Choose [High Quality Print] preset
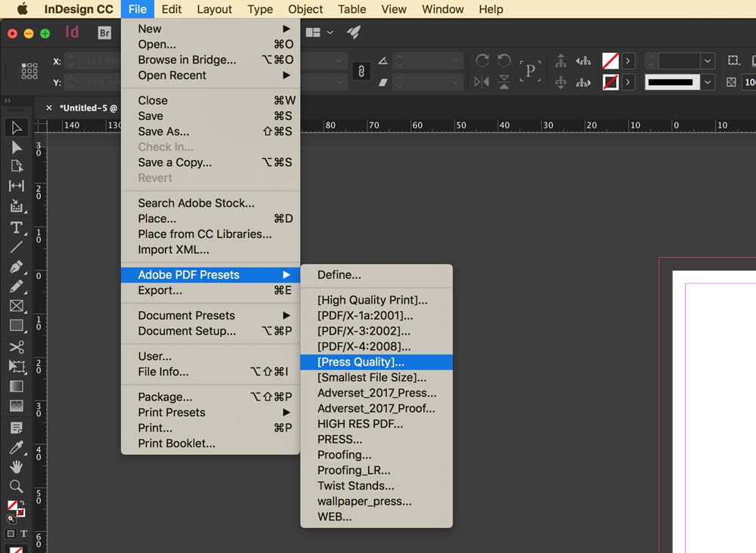Screen dimensions: 756x553 376,300
